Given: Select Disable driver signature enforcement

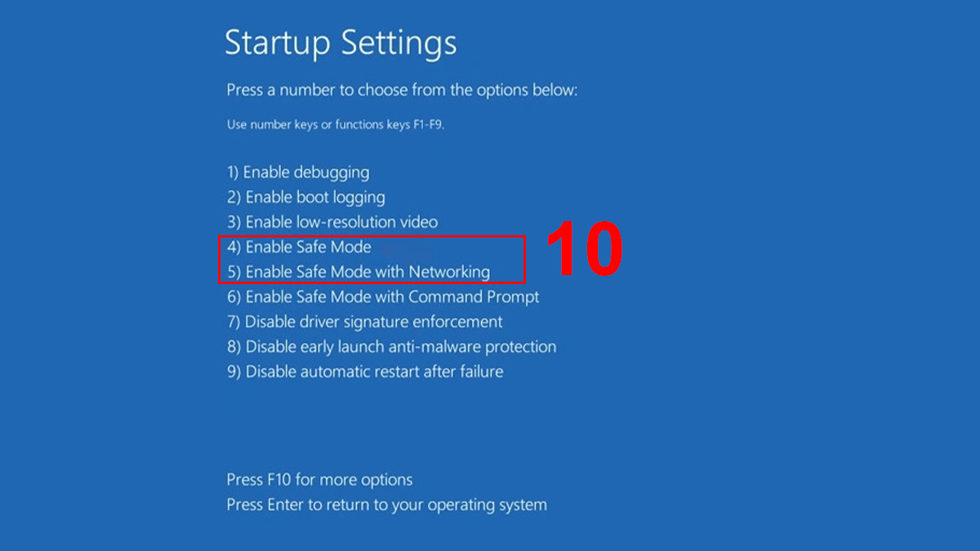Looking at the screenshot, I should pyautogui.click(x=363, y=322).
